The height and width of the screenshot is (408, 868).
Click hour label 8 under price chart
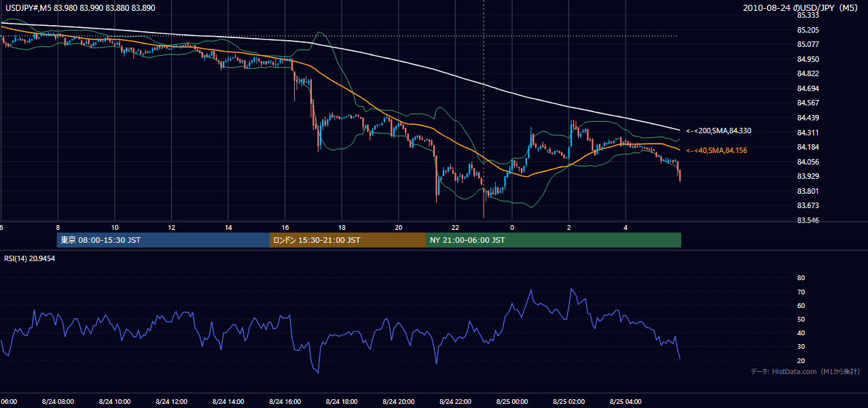(58, 228)
